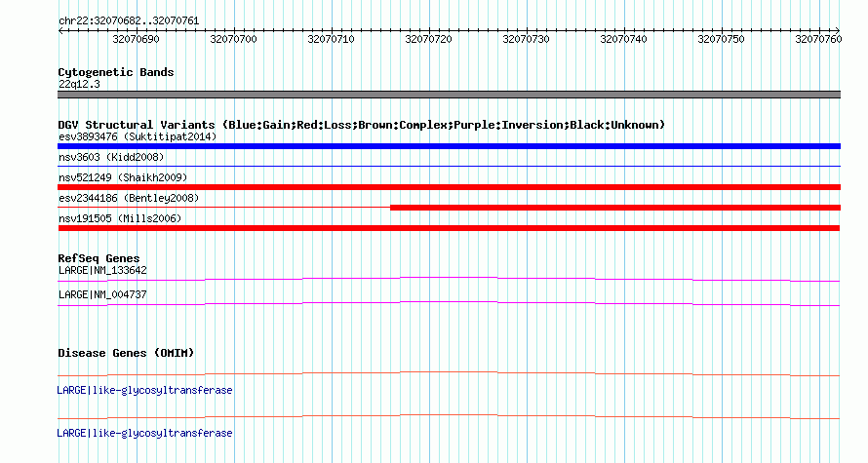Click ruler position 32070730
868x463 pixels.
526,39
